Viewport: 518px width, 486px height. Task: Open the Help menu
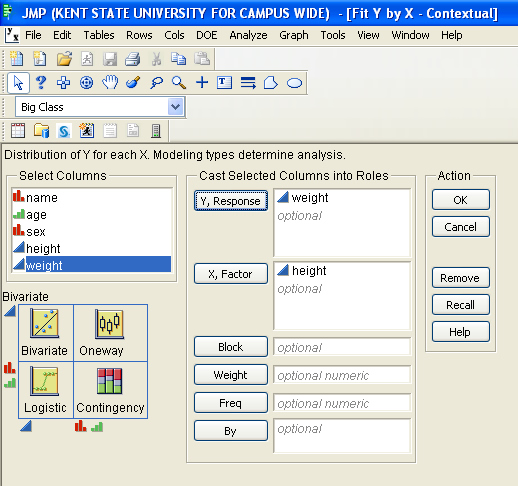pos(452,35)
